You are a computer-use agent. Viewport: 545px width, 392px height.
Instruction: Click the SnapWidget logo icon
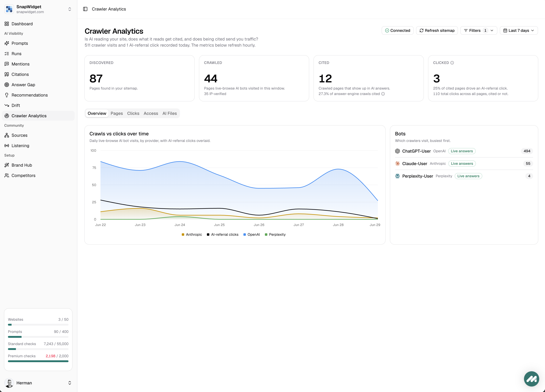pos(9,9)
